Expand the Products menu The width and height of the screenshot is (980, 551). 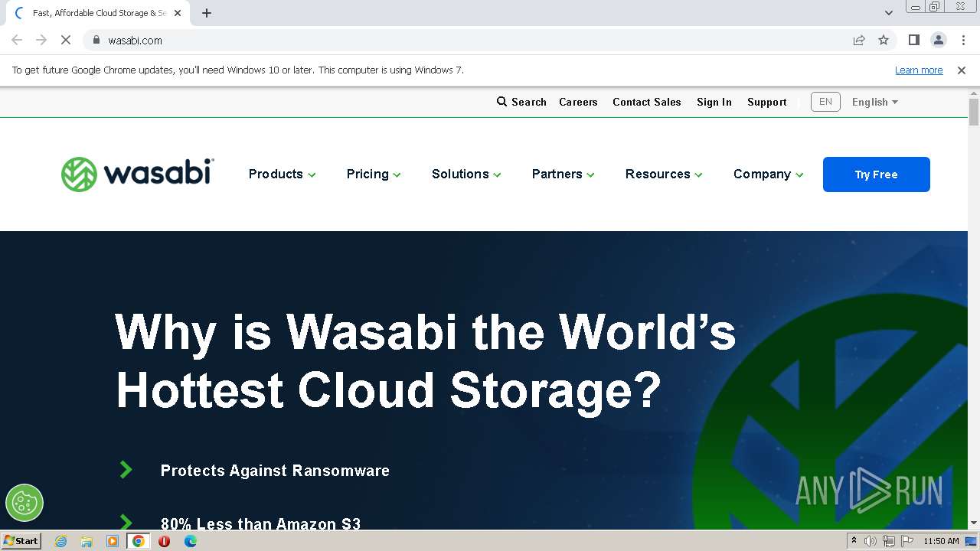point(282,174)
